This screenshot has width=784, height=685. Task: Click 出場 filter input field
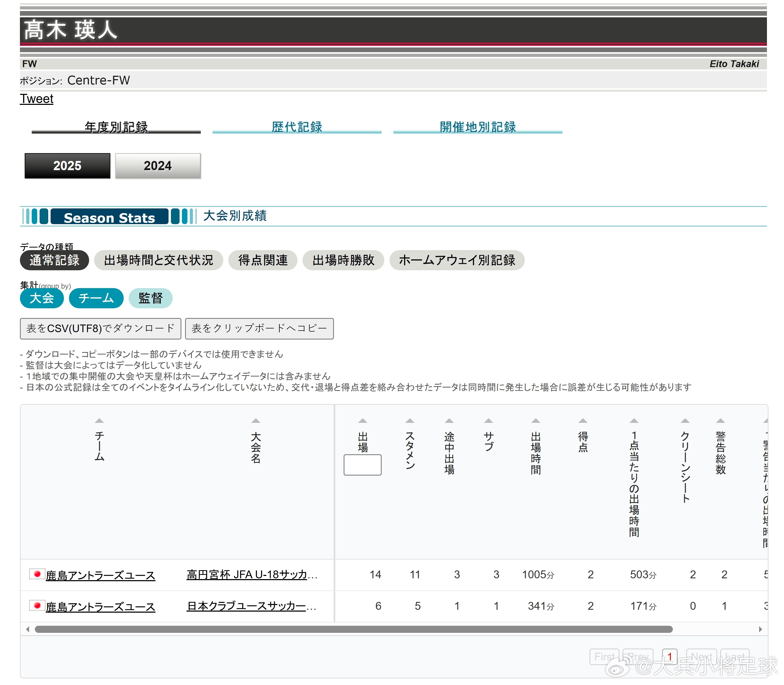[362, 465]
